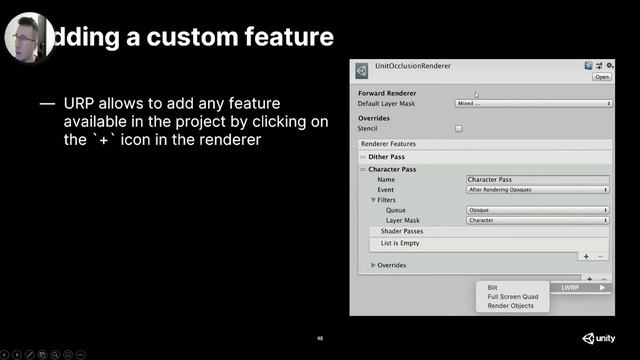Image resolution: width=640 pixels, height=360 pixels.
Task: Toggle the subtitles icon in slideshow controls
Action: coord(68,355)
